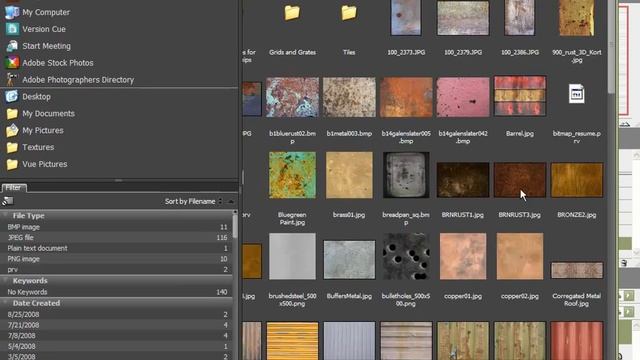Select brass01.jpg thumbnail

tap(349, 175)
